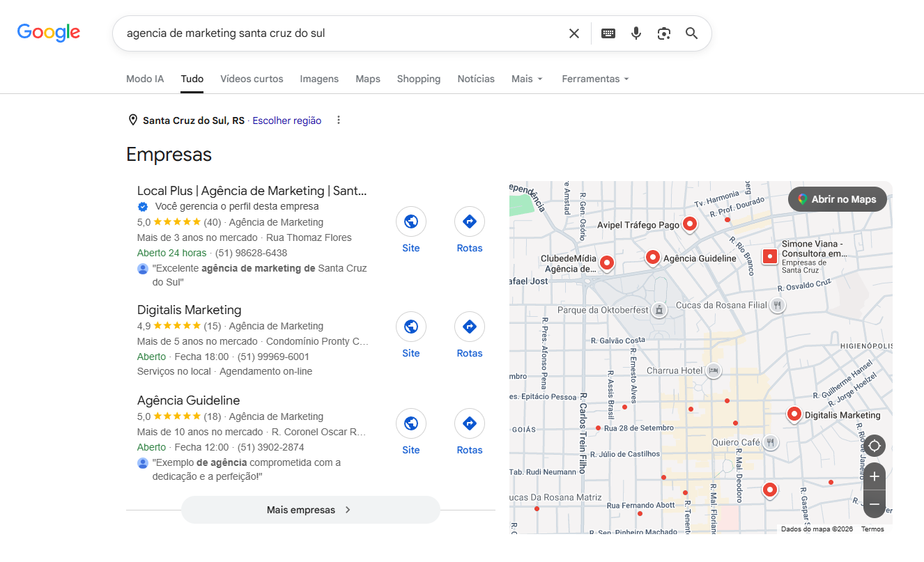Click verified badge on Local Plus profile

pos(143,207)
